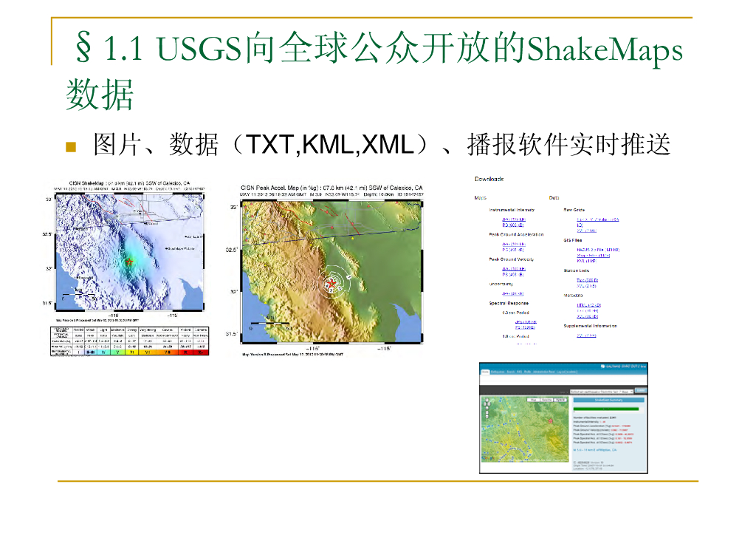Download the Shape Files link under GIS Files
The width and height of the screenshot is (756, 535).
pos(593,256)
